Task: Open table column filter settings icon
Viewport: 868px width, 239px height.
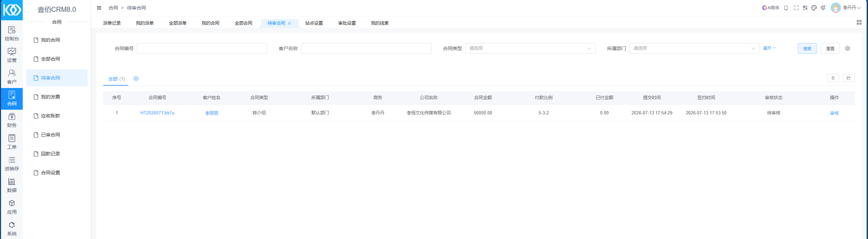Action: [833, 78]
